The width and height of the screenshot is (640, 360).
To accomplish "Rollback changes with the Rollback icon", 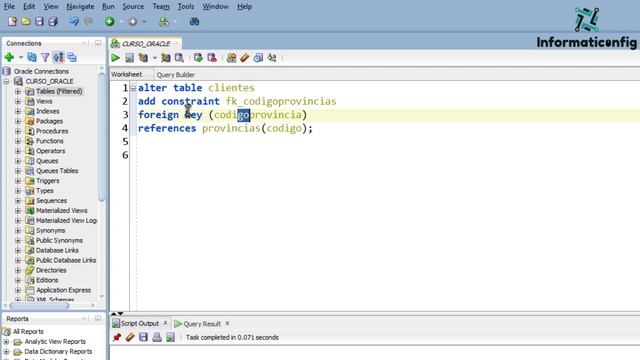I will 212,58.
